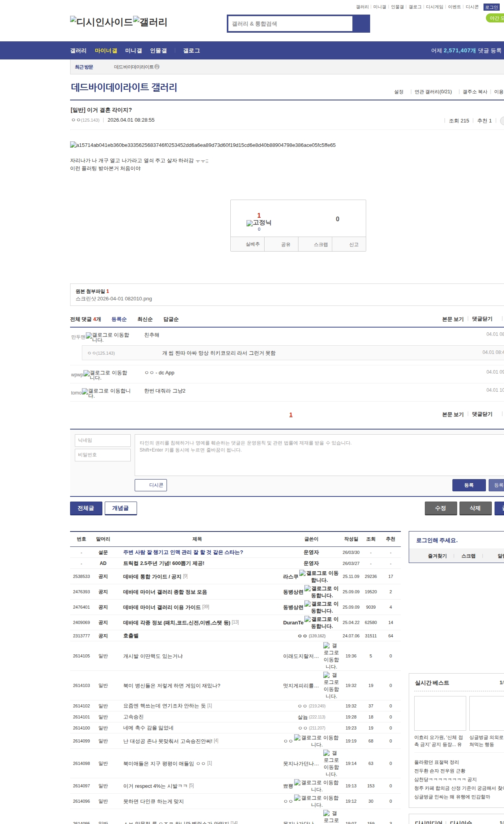Toggle 댓글닫기 above the comment list

pyautogui.click(x=482, y=319)
